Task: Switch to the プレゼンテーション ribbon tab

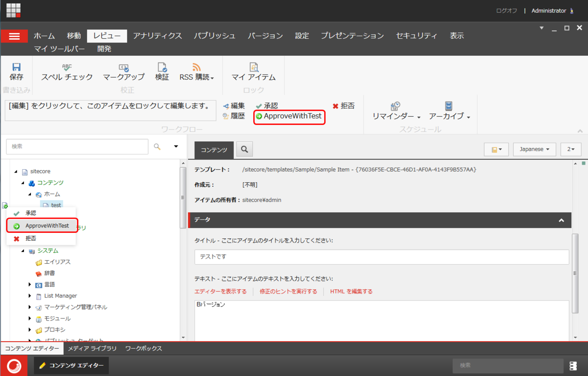Action: pyautogui.click(x=352, y=36)
